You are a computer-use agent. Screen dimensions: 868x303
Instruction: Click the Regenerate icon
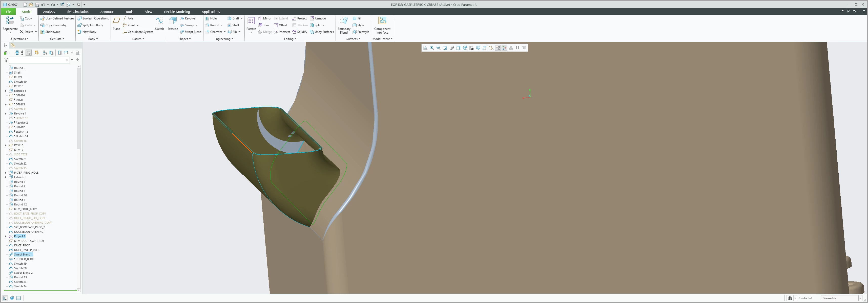pyautogui.click(x=10, y=21)
